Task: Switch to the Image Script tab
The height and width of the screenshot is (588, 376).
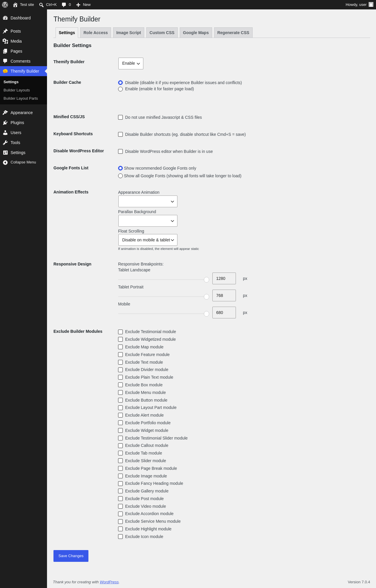Action: (x=129, y=33)
